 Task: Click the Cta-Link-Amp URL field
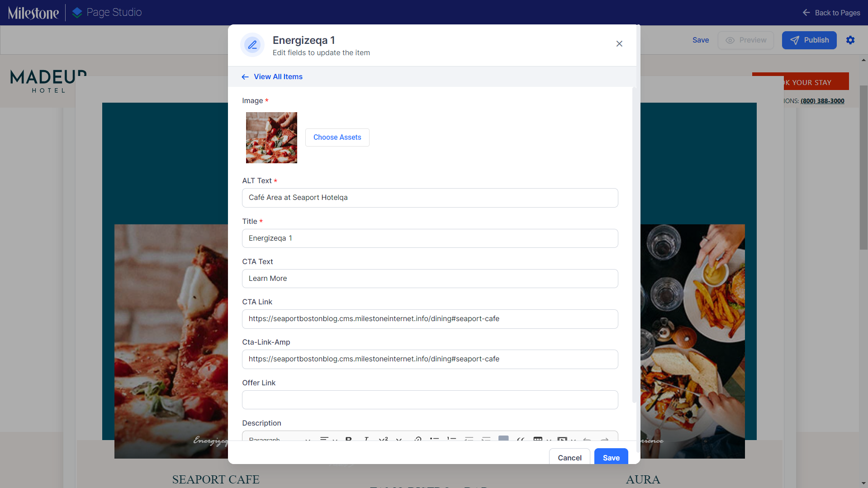tap(430, 359)
